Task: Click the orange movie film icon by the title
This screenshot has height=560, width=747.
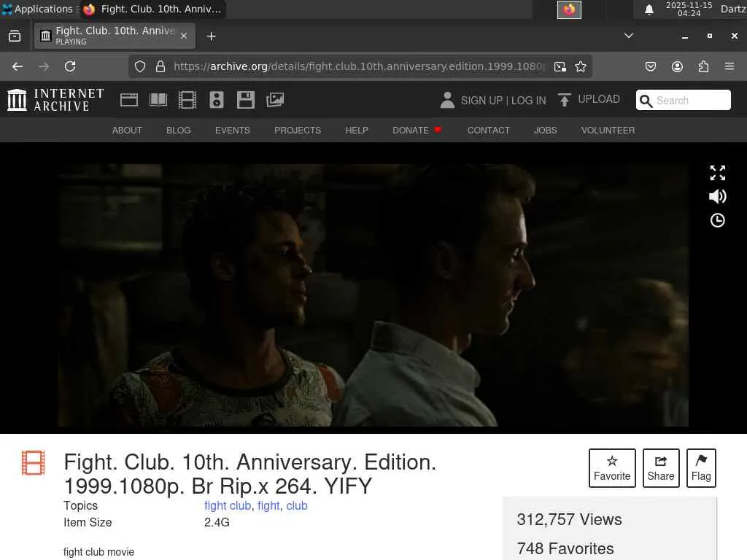Action: click(34, 463)
